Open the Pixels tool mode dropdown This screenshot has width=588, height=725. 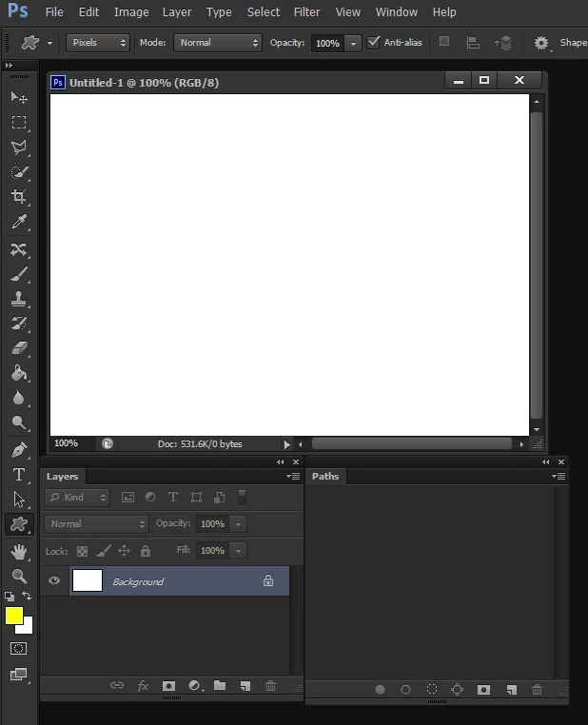98,43
